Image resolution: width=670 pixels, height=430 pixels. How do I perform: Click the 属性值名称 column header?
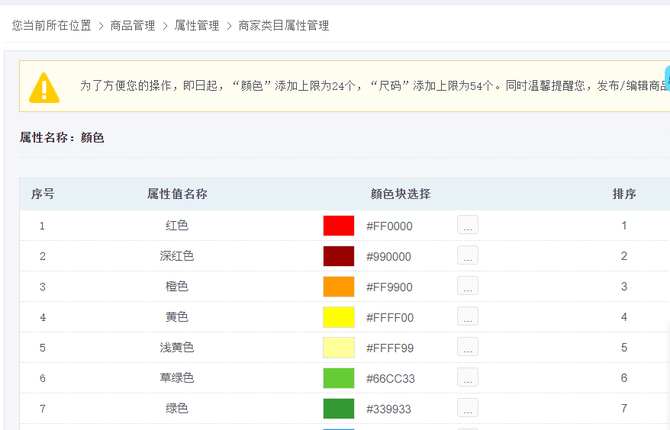177,194
